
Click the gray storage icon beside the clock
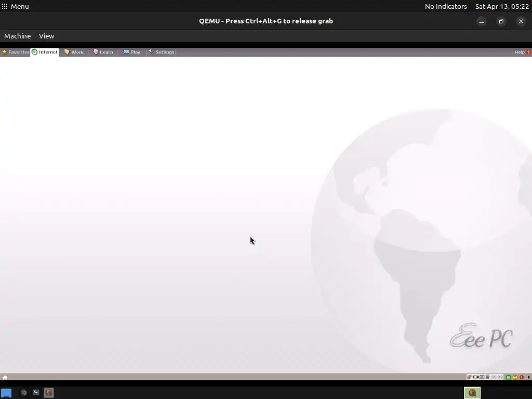487,377
